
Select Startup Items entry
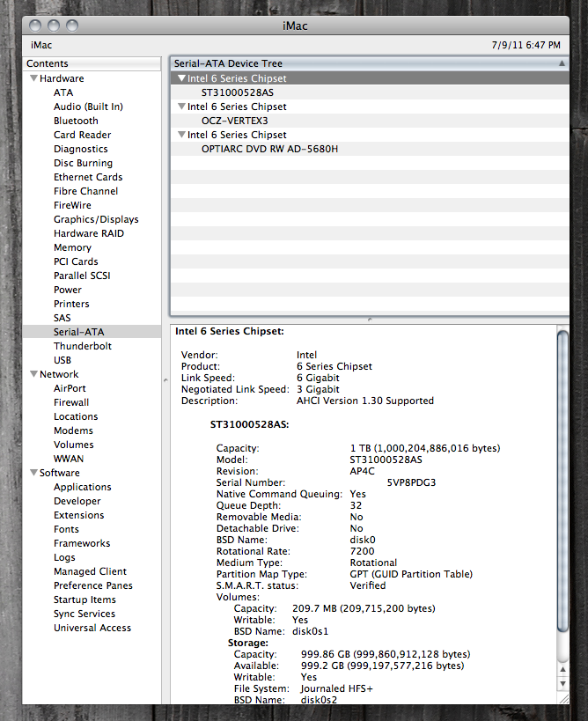[85, 600]
